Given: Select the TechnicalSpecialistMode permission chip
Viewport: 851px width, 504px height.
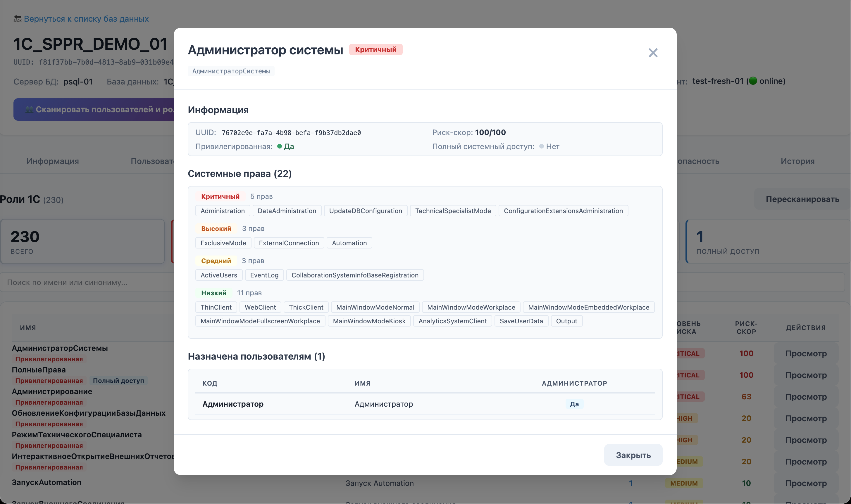Looking at the screenshot, I should pyautogui.click(x=452, y=211).
